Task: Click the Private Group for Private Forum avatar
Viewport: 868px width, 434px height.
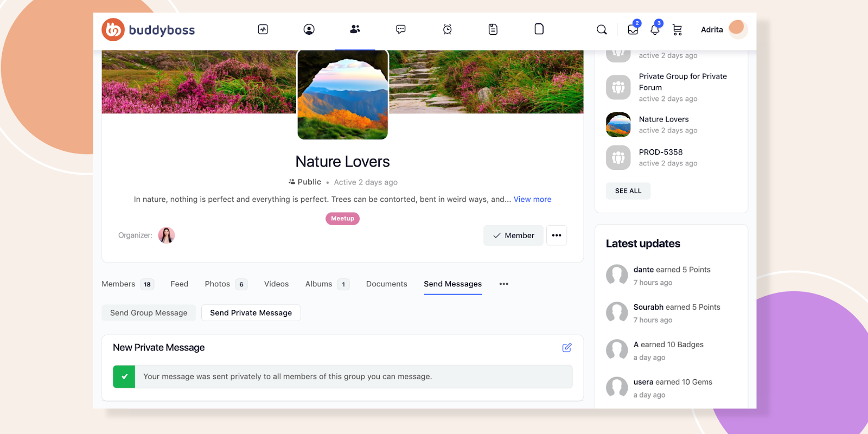Action: tap(618, 87)
